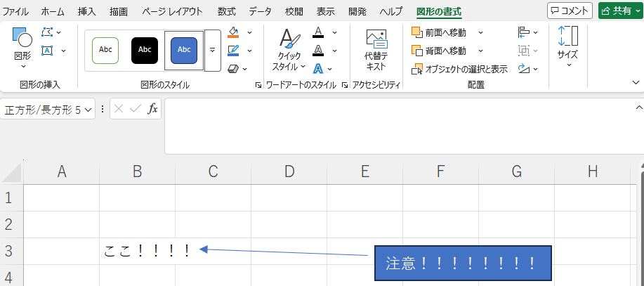Click the insert function fx icon
644x286 pixels.
152,109
